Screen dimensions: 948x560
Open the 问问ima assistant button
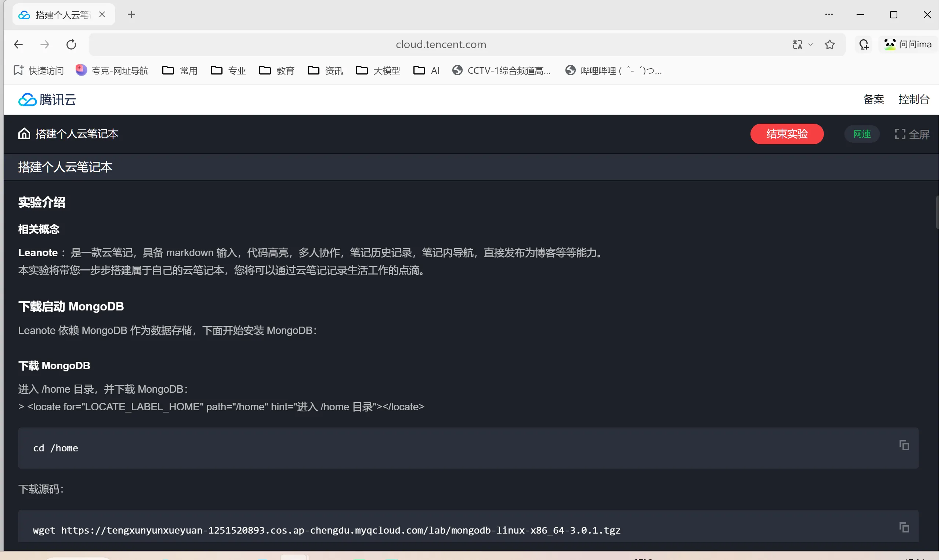[x=908, y=44]
